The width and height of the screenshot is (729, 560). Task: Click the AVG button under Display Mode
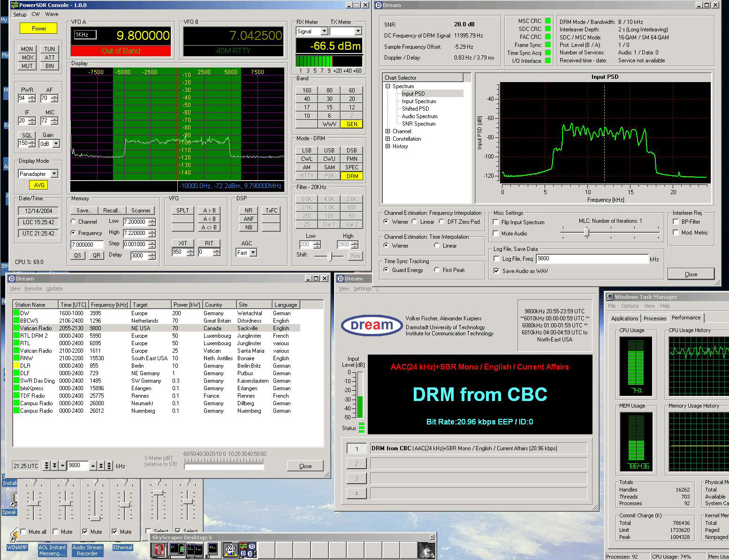pyautogui.click(x=39, y=185)
